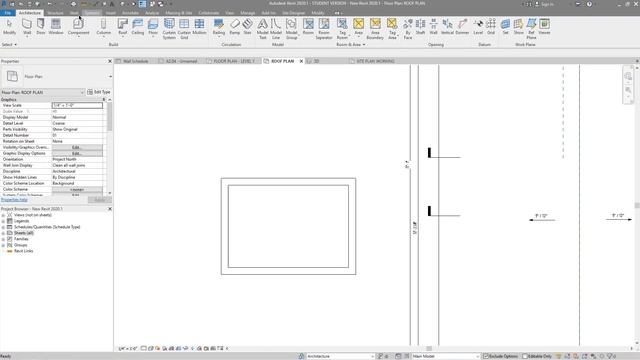Click the Edit Type button
Image resolution: width=640 pixels, height=360 pixels.
coord(99,92)
